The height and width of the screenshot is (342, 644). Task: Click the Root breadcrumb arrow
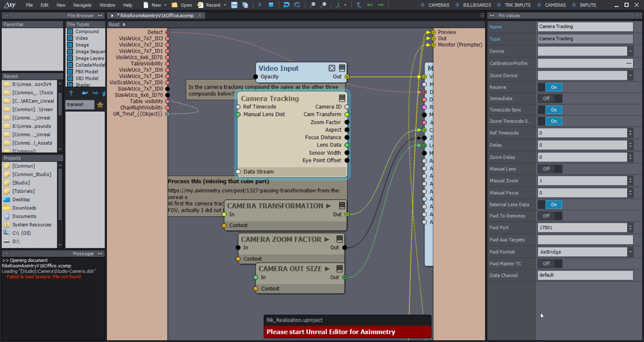124,24
